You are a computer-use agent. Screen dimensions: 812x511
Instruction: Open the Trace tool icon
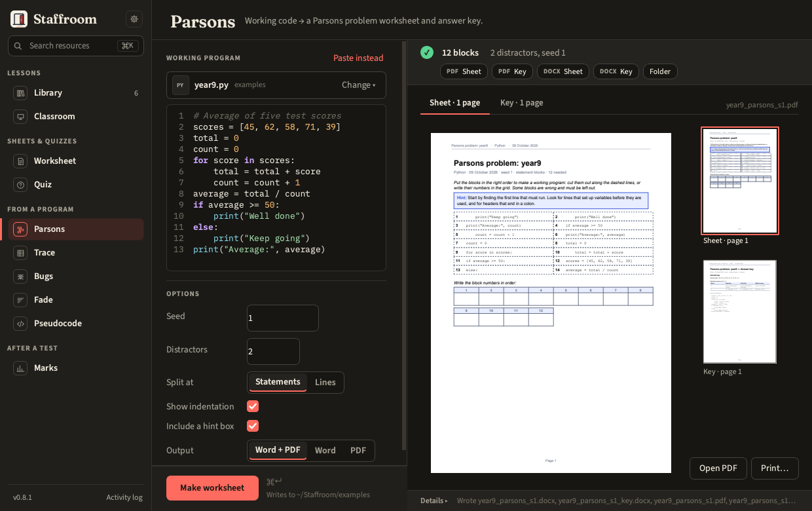pyautogui.click(x=20, y=253)
